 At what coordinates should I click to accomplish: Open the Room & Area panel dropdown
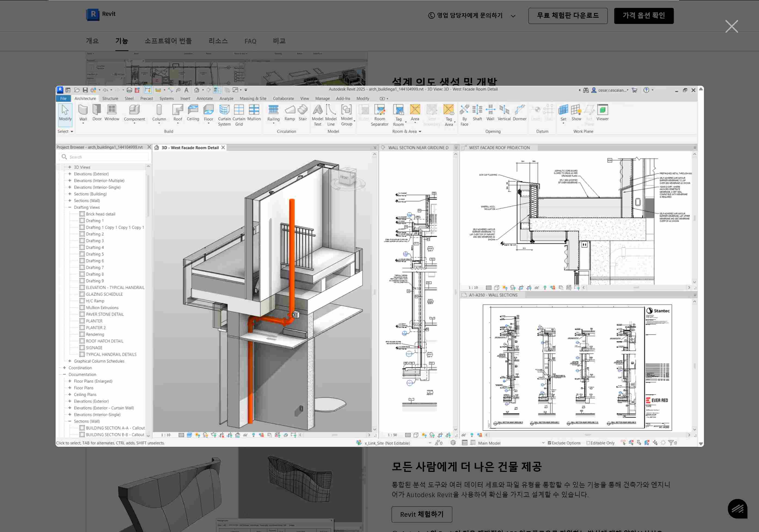[x=407, y=132]
